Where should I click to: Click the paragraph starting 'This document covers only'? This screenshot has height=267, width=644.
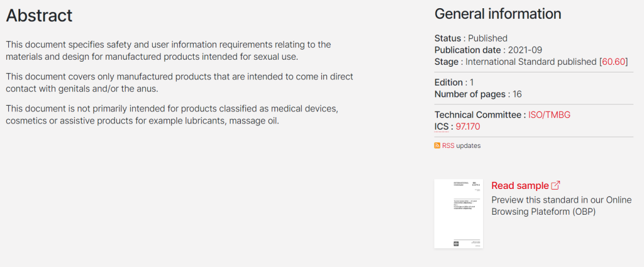(x=179, y=82)
